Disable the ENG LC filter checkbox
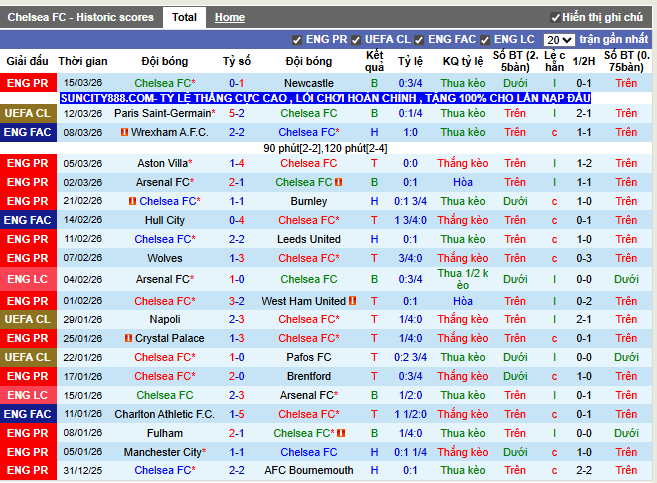The width and height of the screenshot is (657, 483). tap(486, 40)
